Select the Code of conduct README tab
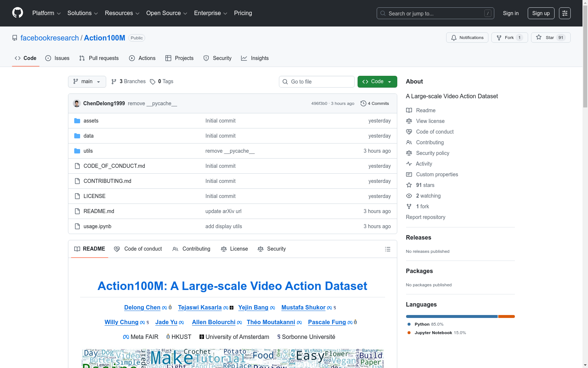This screenshot has height=368, width=588. point(138,249)
